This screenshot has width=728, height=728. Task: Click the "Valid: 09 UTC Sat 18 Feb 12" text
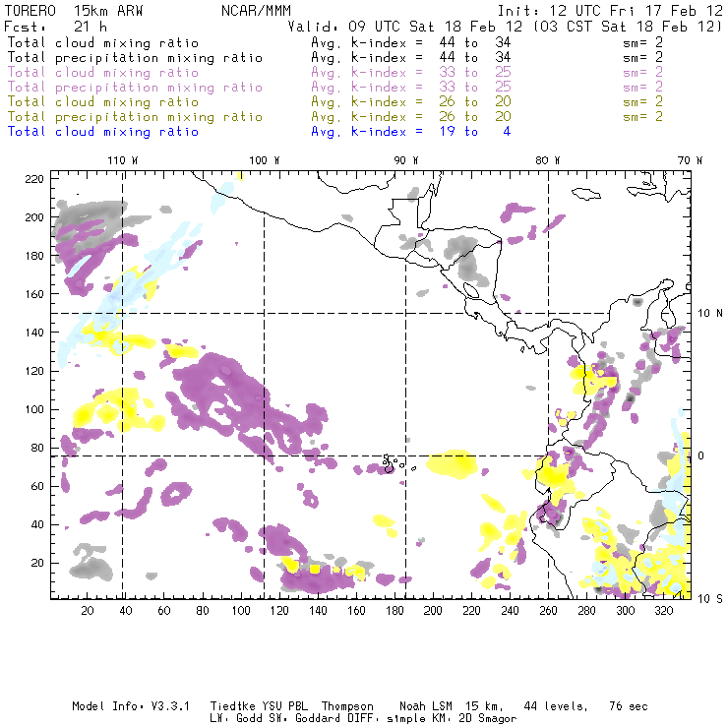pyautogui.click(x=405, y=27)
